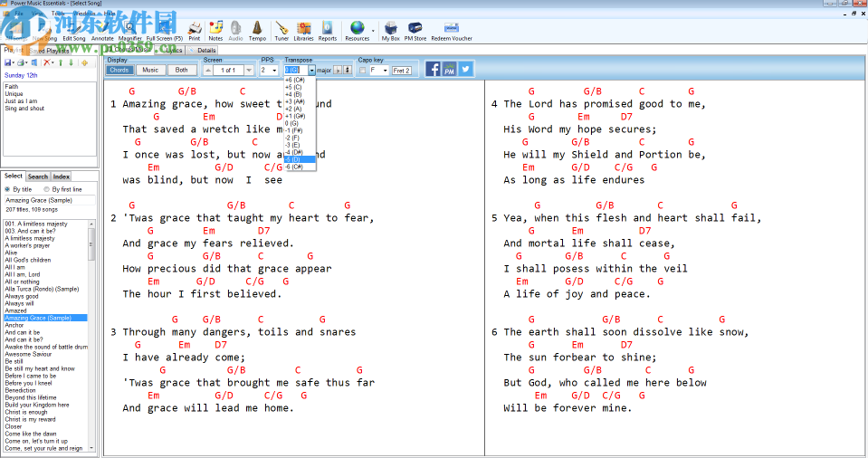Launch the Tempo metronome
868x458 pixels.
point(257,30)
